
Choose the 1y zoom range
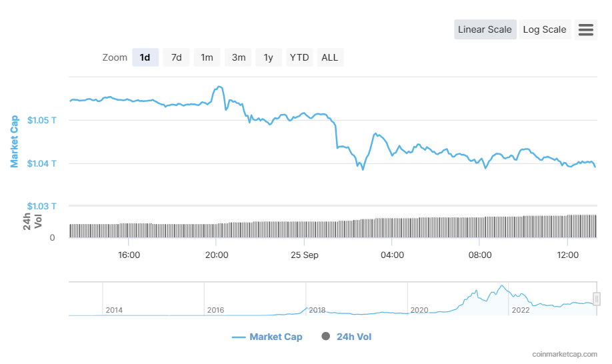coord(268,57)
